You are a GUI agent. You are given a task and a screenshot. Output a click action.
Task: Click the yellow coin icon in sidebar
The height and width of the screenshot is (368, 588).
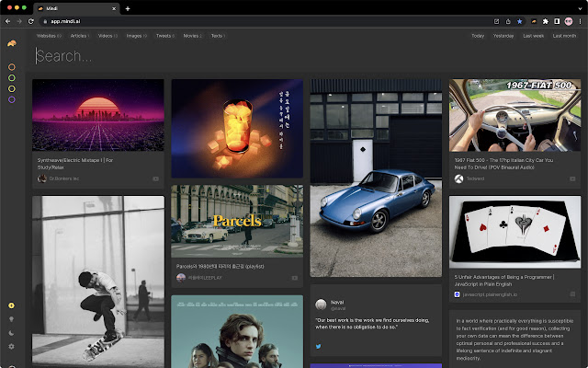coord(12,305)
